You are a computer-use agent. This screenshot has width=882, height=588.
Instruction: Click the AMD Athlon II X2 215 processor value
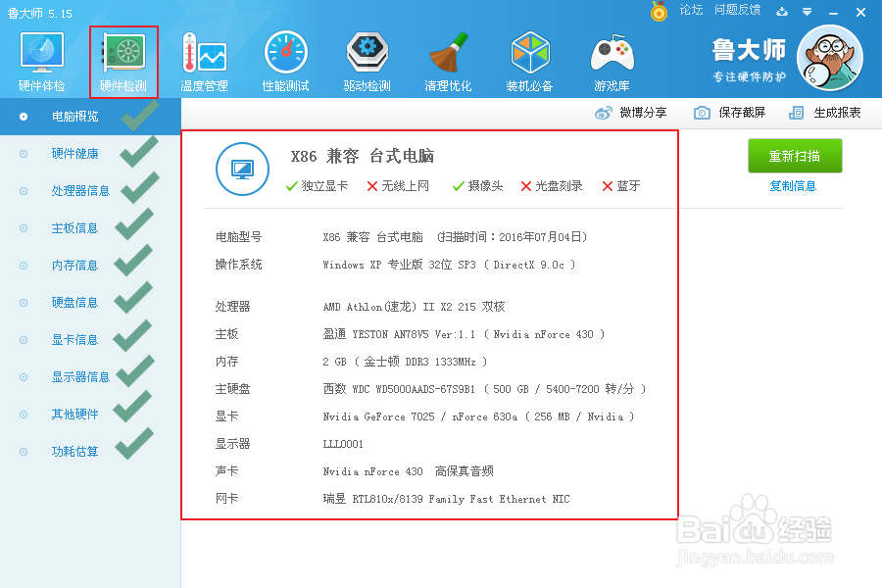414,307
